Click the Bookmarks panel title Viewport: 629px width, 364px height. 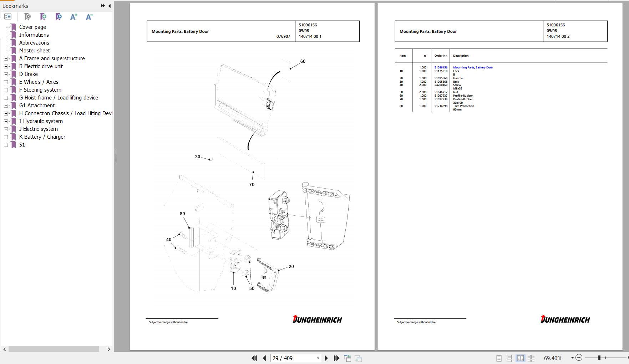pos(15,6)
